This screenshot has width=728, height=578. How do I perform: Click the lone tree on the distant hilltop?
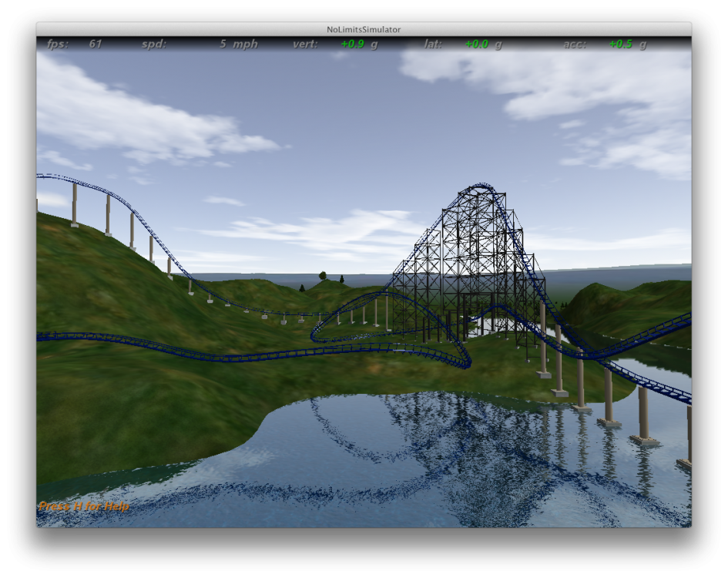322,275
